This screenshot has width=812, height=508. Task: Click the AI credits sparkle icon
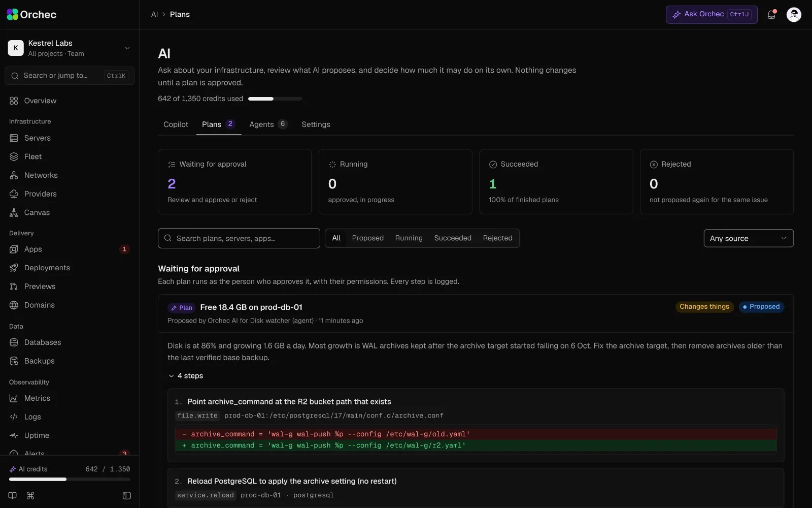[13, 469]
